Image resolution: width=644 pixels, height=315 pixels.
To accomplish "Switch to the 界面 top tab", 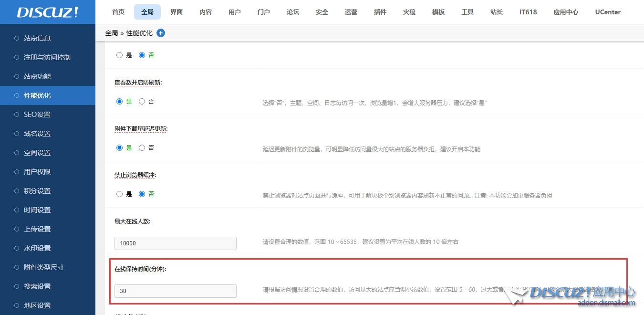I will 177,12.
